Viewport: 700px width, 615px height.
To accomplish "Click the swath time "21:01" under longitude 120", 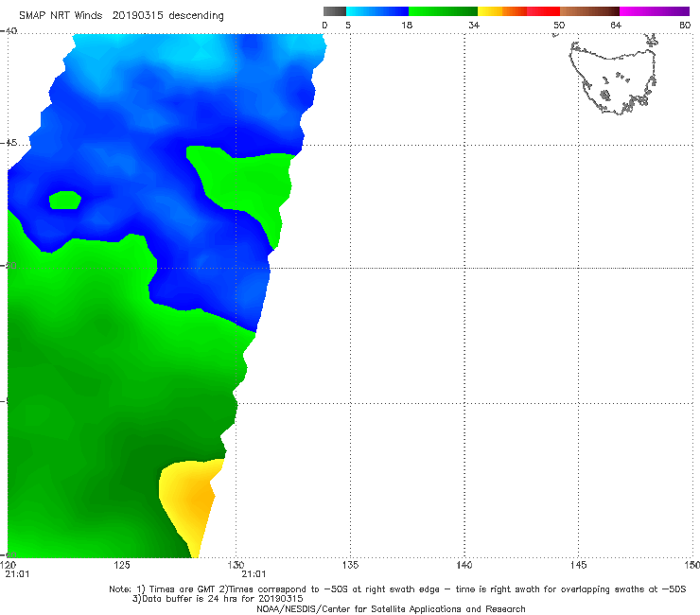I will [17, 574].
